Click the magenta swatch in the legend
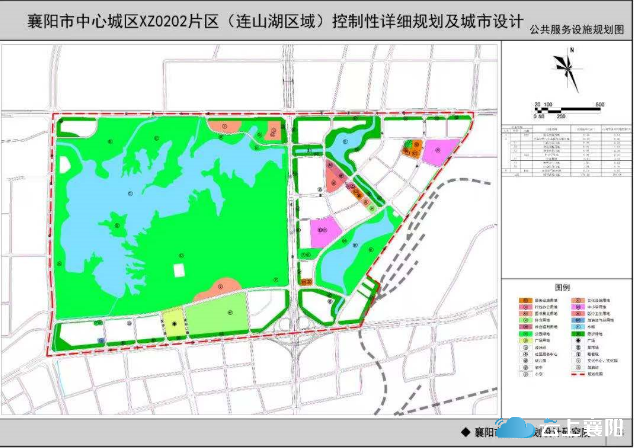Viewport: 634px width, 448px height. 577,308
